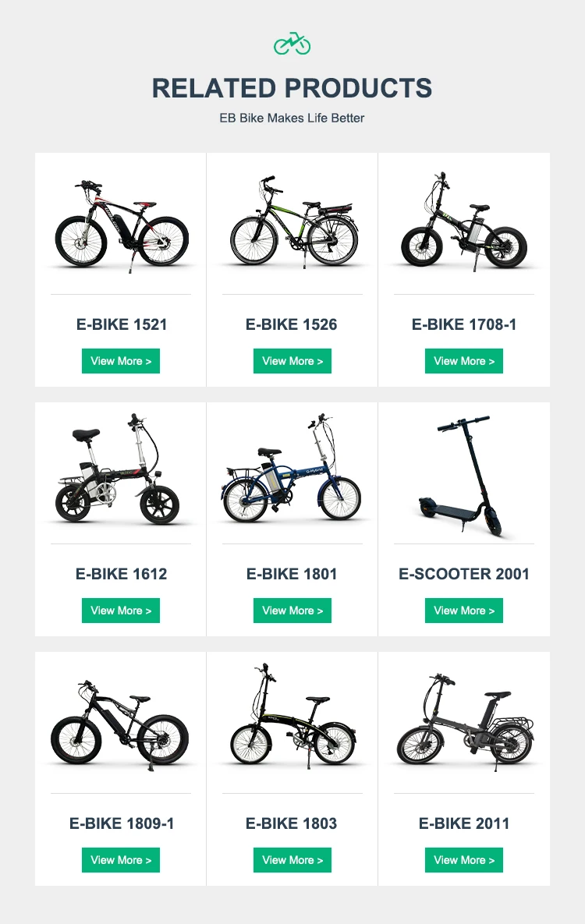This screenshot has width=585, height=924.
Task: Open the E-SCOOTER 2001 scooter image
Action: (463, 476)
